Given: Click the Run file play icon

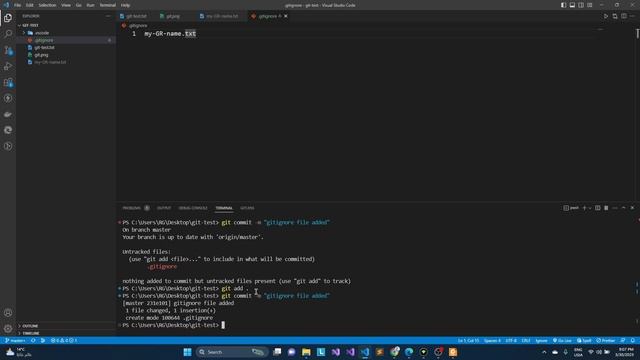Looking at the screenshot, I should (x=606, y=16).
